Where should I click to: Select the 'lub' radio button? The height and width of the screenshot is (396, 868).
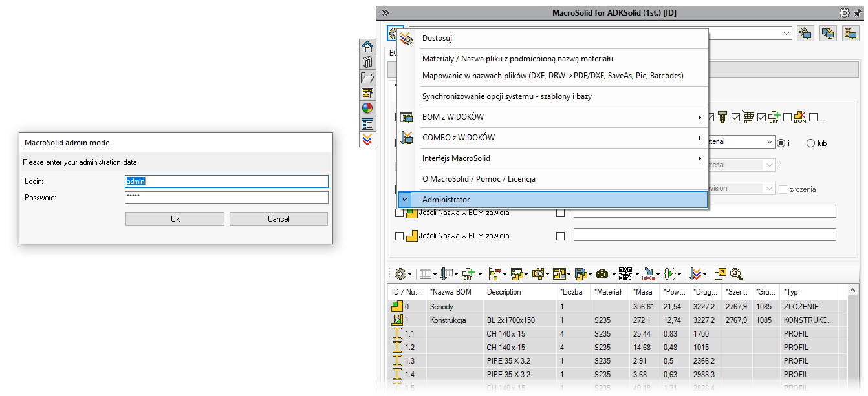[x=810, y=143]
